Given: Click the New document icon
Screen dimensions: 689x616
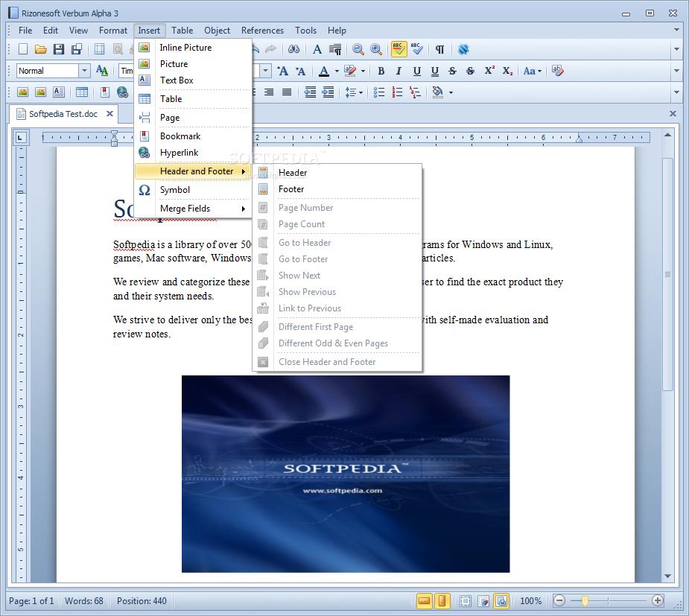Looking at the screenshot, I should click(23, 49).
